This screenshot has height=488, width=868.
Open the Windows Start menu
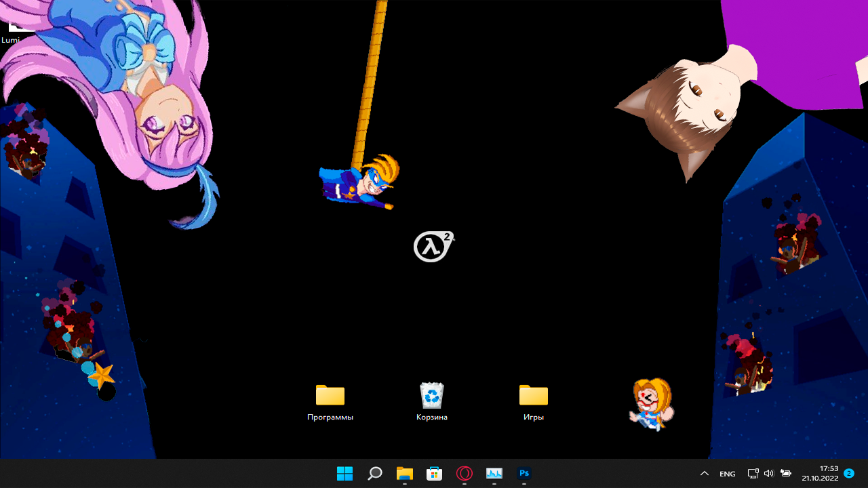click(345, 473)
